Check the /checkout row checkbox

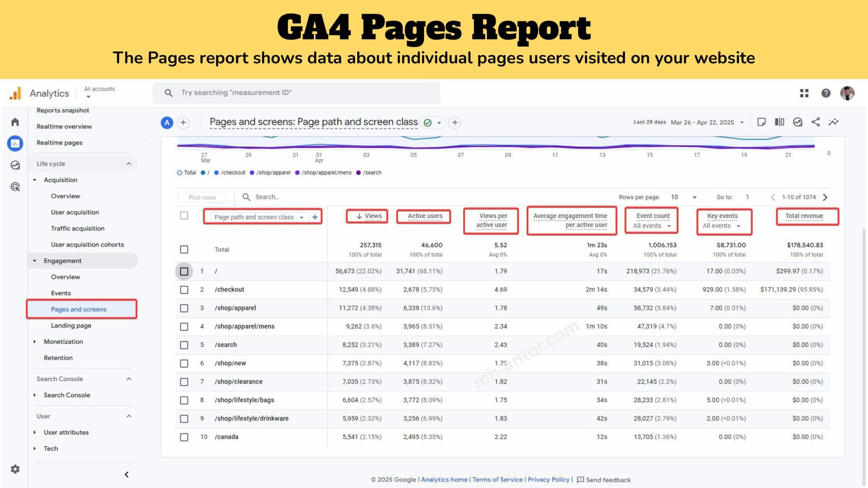point(184,290)
